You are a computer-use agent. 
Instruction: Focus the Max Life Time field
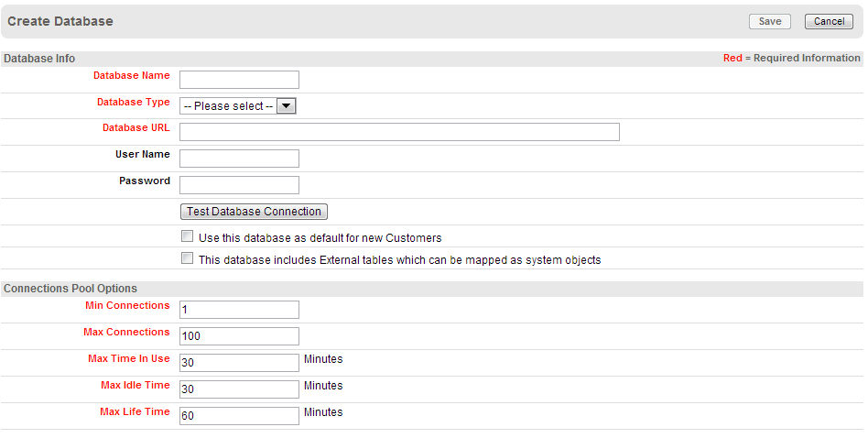pos(239,416)
